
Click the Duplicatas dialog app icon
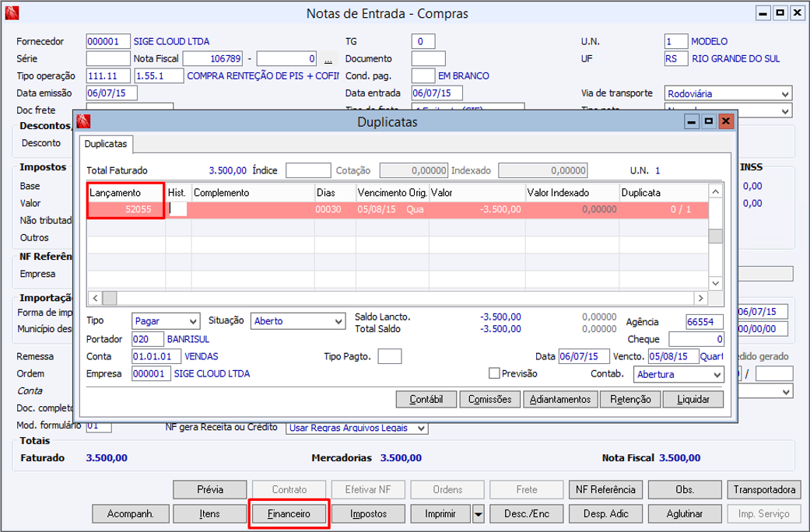pos(84,121)
